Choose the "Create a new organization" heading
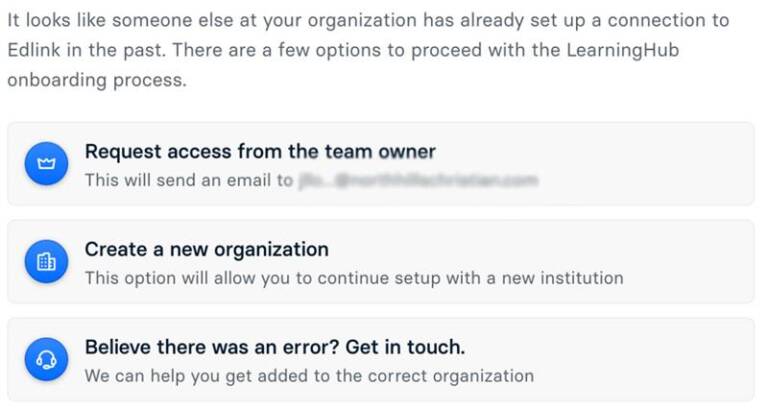This screenshot has height=409, width=768. pyautogui.click(x=206, y=249)
